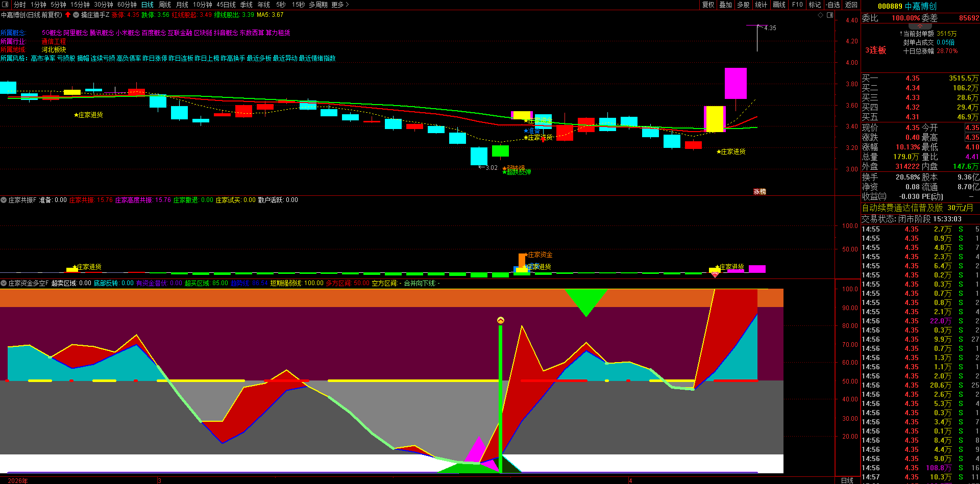Screen dimensions: 980x484
Task: Select the 15秒 period tab
Action: 298,5
